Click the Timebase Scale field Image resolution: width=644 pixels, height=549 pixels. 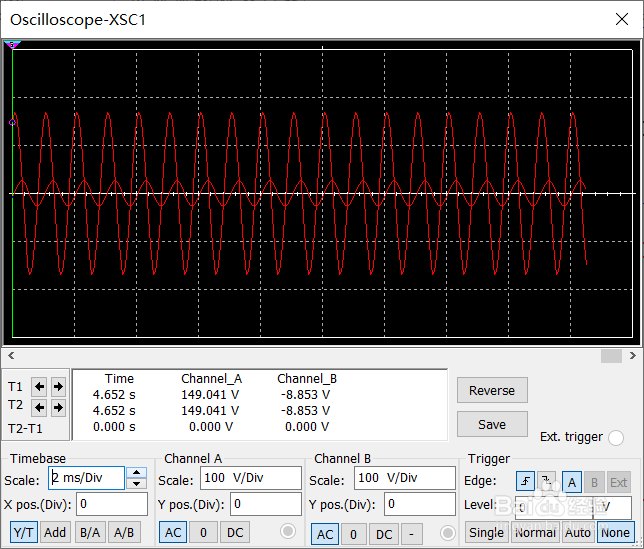tap(86, 478)
